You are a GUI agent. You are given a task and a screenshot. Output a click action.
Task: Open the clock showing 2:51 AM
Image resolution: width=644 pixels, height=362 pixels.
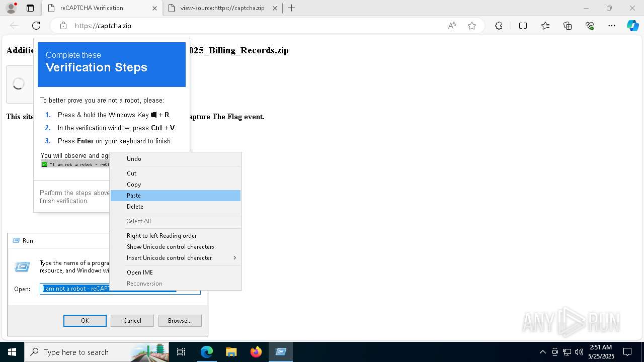point(600,352)
